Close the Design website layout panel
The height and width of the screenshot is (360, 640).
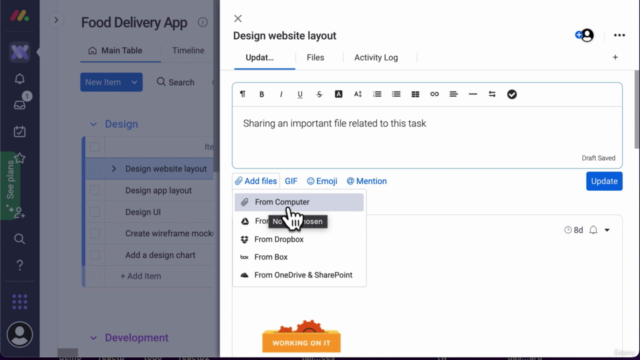click(x=238, y=18)
